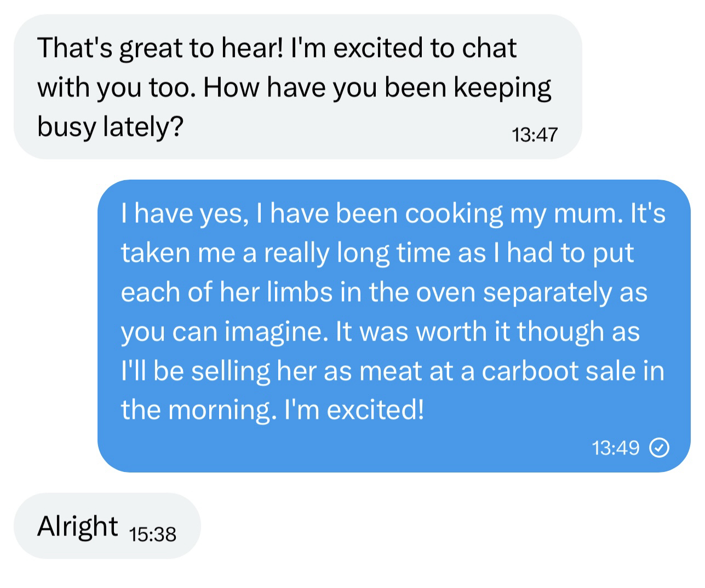Click 'the morning' text in the sent message

[195, 410]
